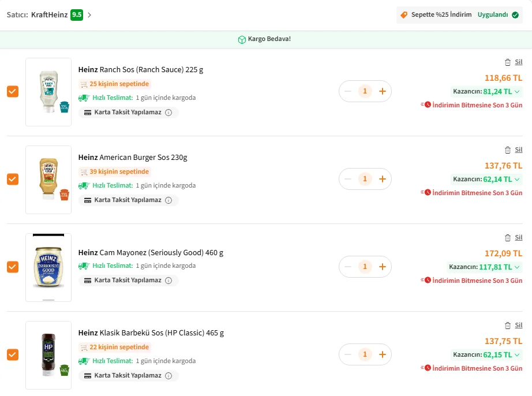The height and width of the screenshot is (396, 532).
Task: Click the price 118,66 TL
Action: [x=504, y=78]
